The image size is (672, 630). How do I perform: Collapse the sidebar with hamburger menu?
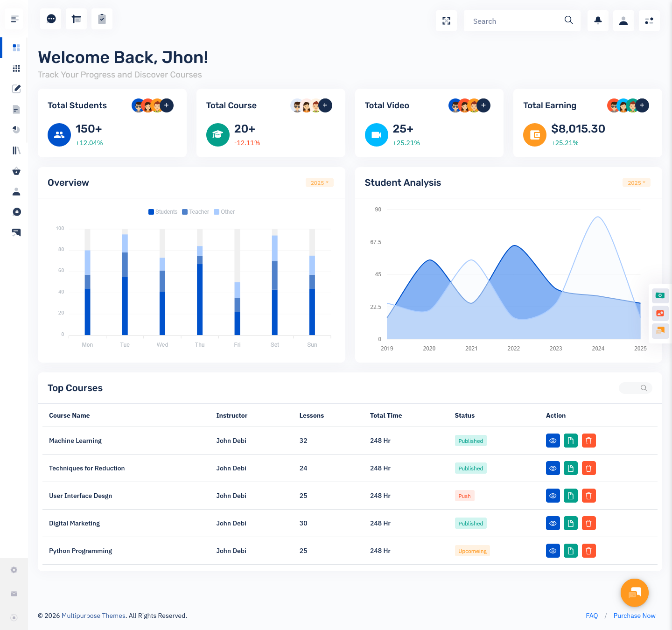14,19
